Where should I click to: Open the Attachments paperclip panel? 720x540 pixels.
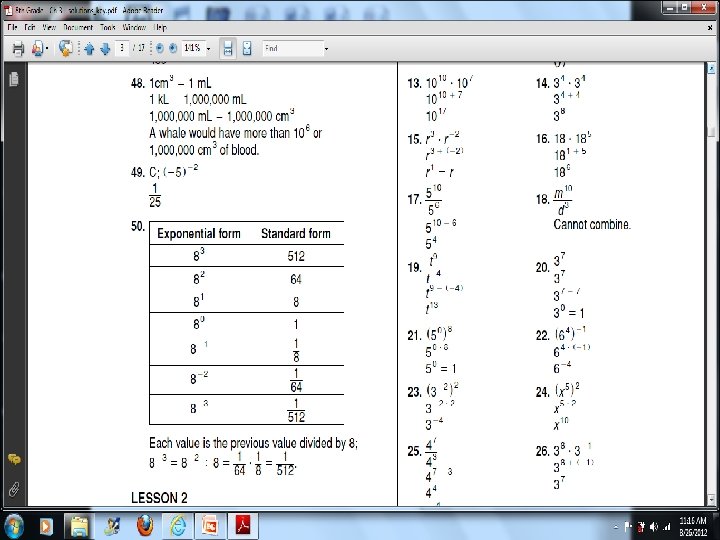(x=14, y=489)
